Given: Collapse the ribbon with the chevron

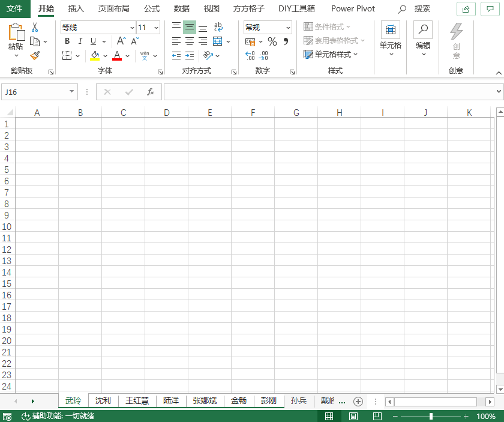Looking at the screenshot, I should (x=499, y=73).
